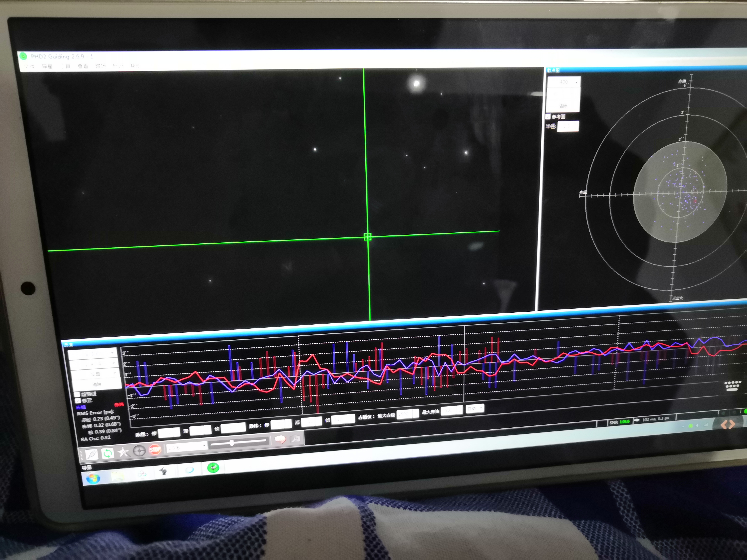
Task: Click 清除 clear button in target panel
Action: (563, 106)
